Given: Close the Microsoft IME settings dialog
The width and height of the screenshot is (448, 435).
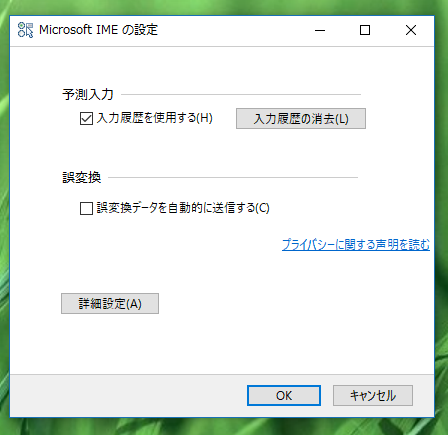Looking at the screenshot, I should pyautogui.click(x=411, y=30).
